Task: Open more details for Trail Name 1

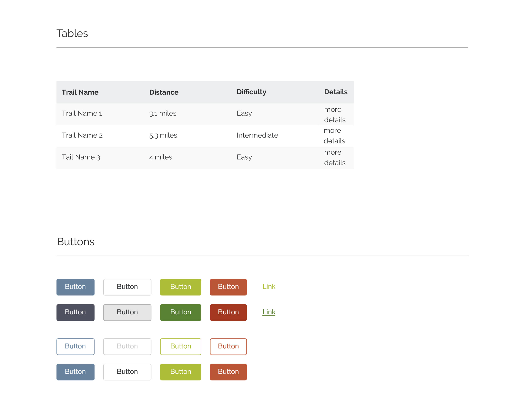Action: pyautogui.click(x=335, y=115)
